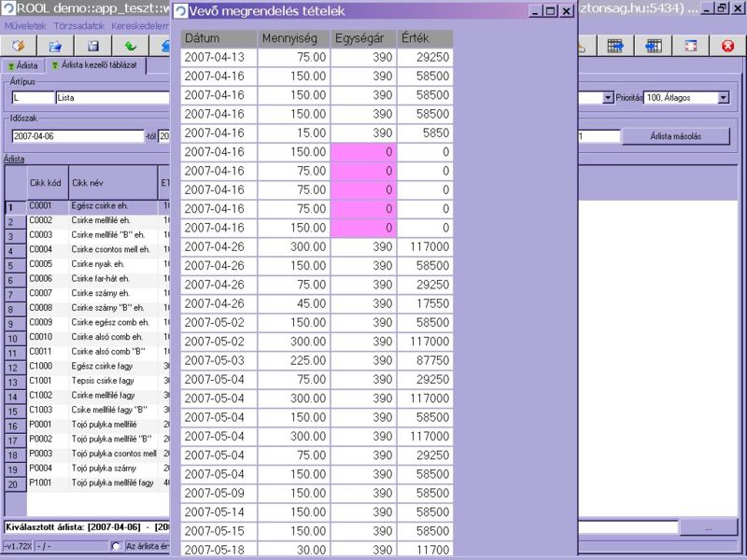Click the pink Egységár cell in first zero row
The image size is (747, 560).
point(362,151)
